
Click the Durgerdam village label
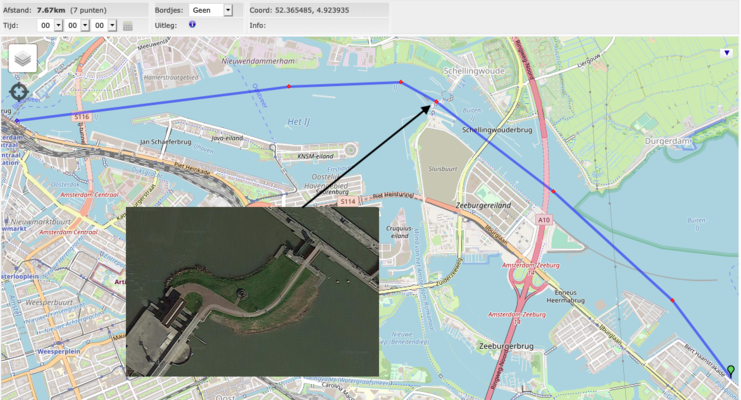666,141
